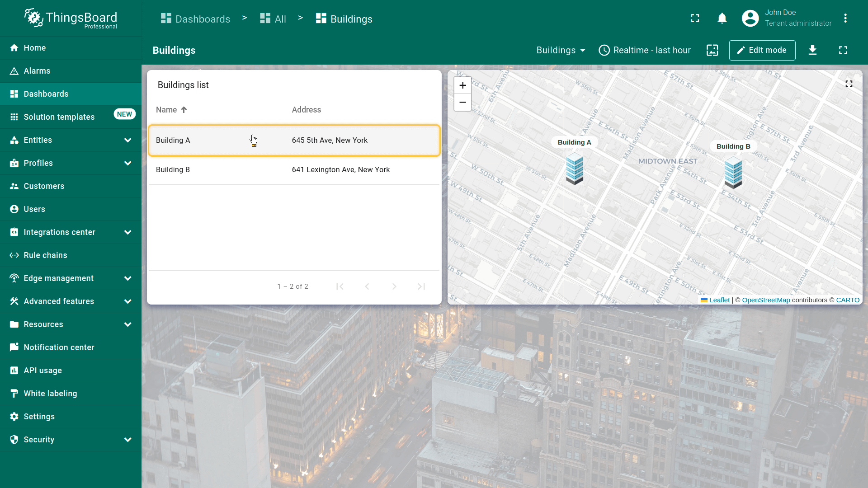Open the OpenStreetMap attribution link
The image size is (868, 488).
coord(766,300)
